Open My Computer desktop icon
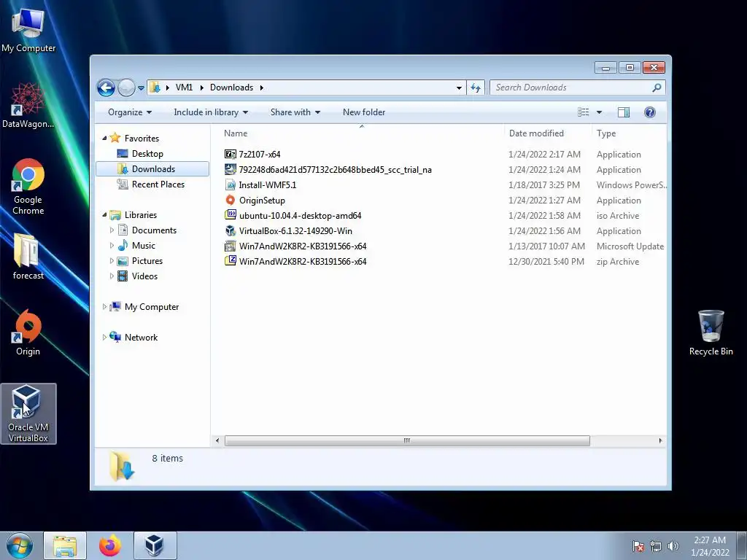747x560 pixels. click(28, 29)
